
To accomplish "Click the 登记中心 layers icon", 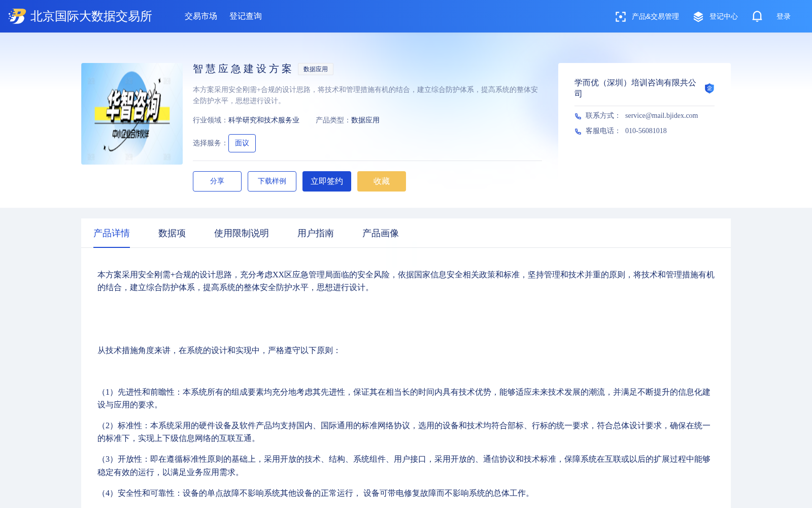I will 698,17.
